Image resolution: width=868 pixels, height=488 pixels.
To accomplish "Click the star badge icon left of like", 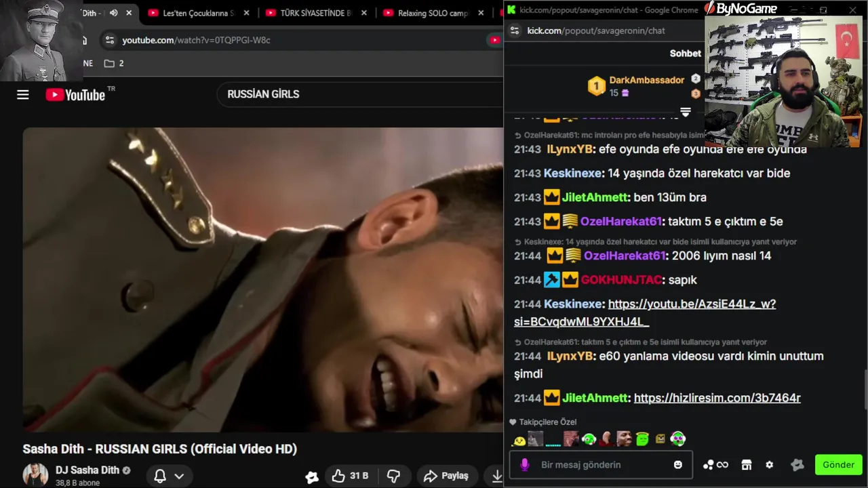I will (x=312, y=477).
